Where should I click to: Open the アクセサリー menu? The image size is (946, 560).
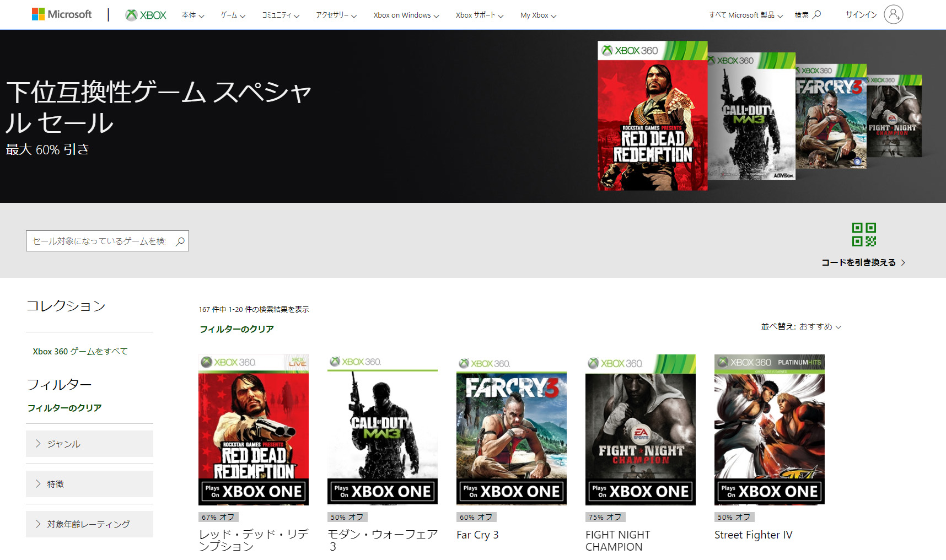[x=336, y=15]
